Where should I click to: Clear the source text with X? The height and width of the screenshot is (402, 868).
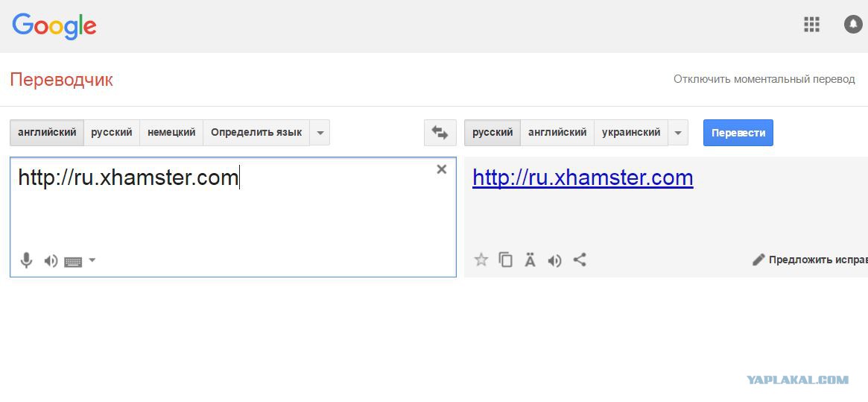click(x=442, y=169)
